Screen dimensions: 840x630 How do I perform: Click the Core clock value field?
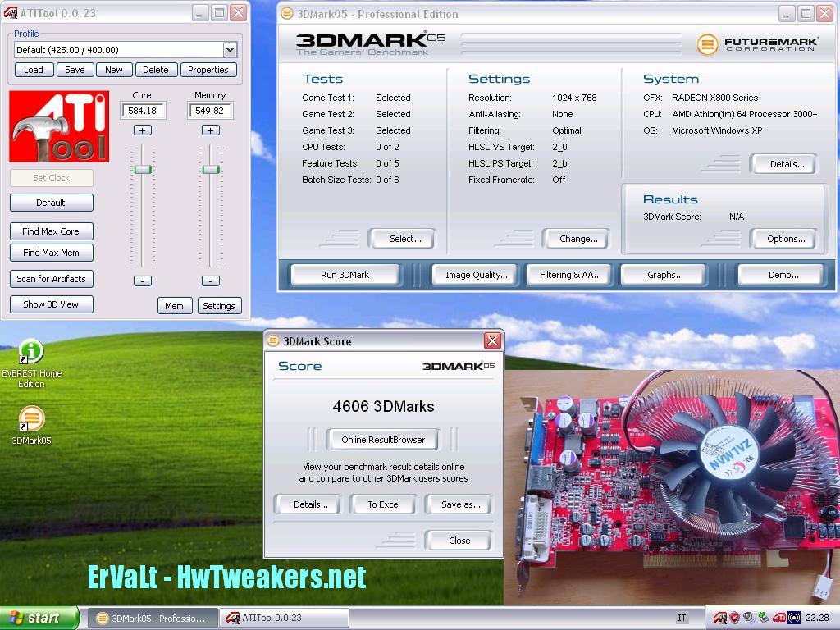(143, 111)
